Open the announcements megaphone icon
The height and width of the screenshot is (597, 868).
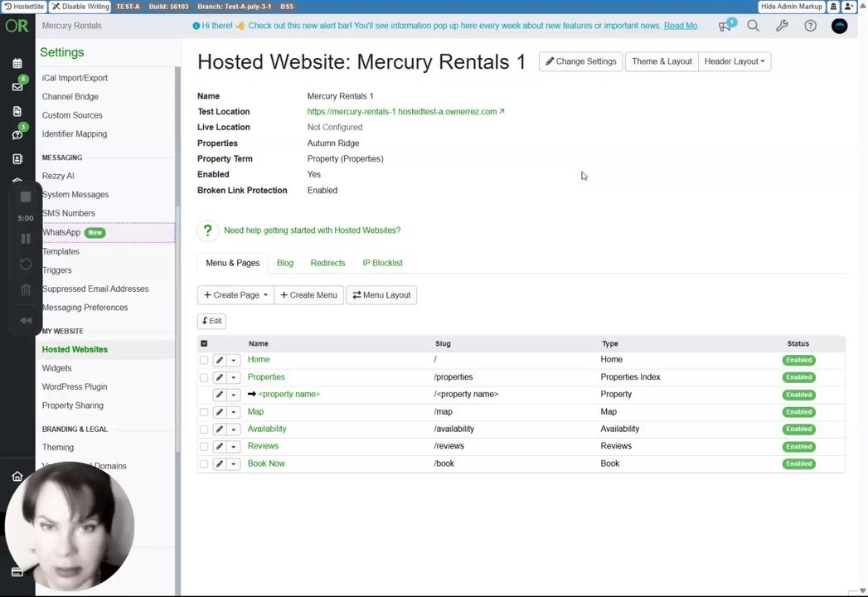click(x=725, y=26)
